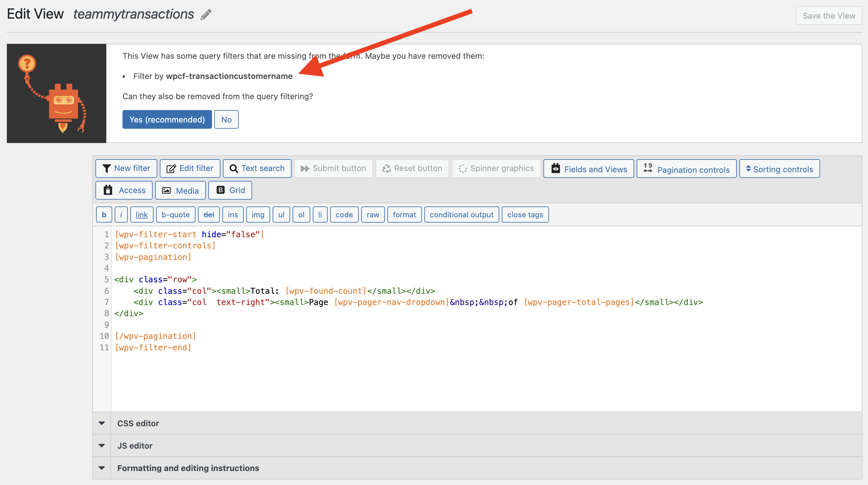The width and height of the screenshot is (868, 485).
Task: Toggle bold with the b button
Action: (x=104, y=215)
